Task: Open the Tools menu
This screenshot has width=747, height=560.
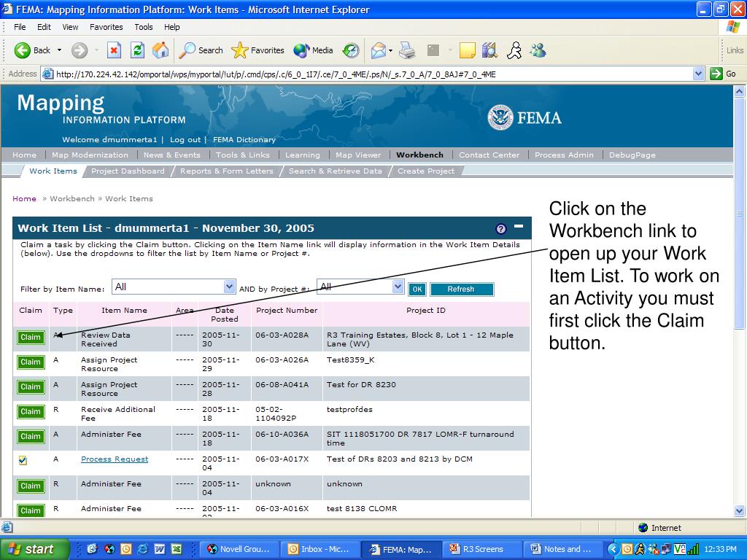Action: coord(144,27)
